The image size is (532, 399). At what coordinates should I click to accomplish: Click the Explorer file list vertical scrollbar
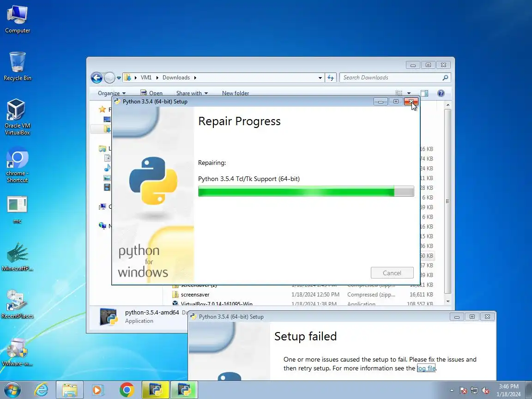pos(448,201)
